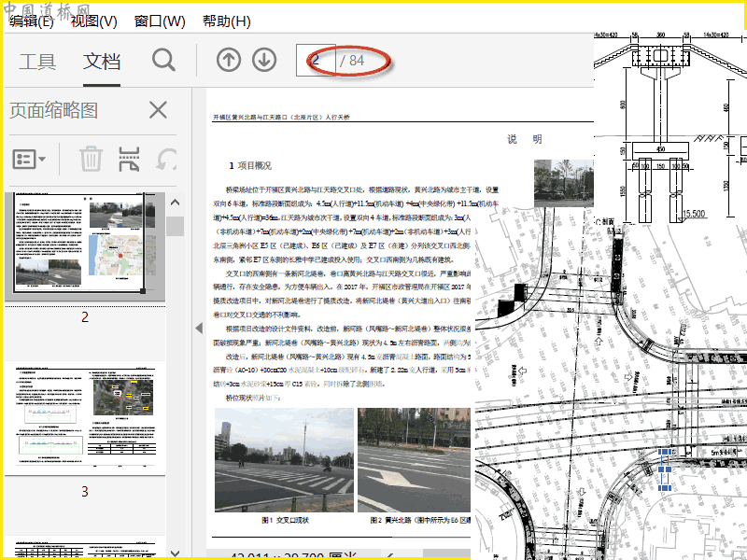Viewport: 747px width, 560px height.
Task: Close the 页面缩略图 panel
Action: pos(158,110)
